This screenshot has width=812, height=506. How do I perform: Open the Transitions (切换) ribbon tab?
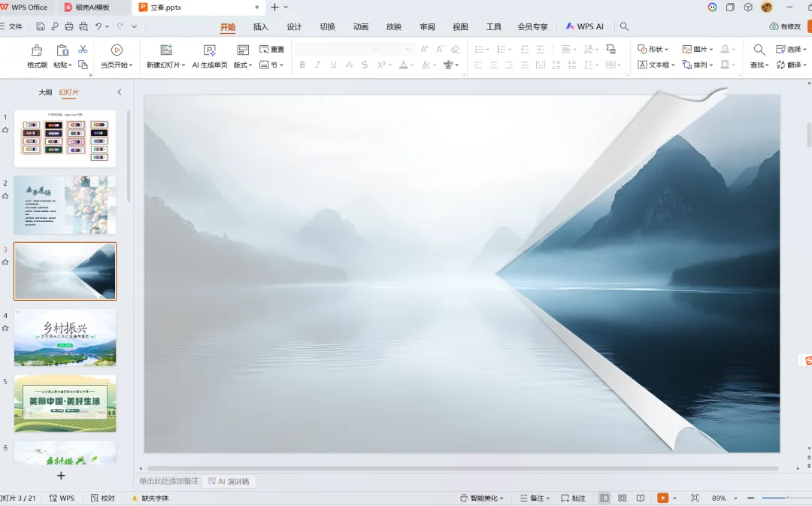327,27
